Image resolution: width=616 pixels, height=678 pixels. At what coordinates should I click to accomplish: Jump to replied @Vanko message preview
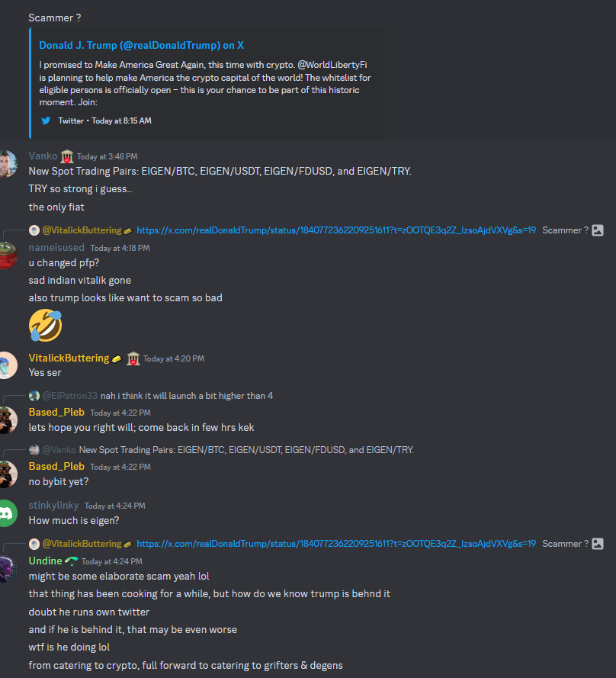[246, 450]
